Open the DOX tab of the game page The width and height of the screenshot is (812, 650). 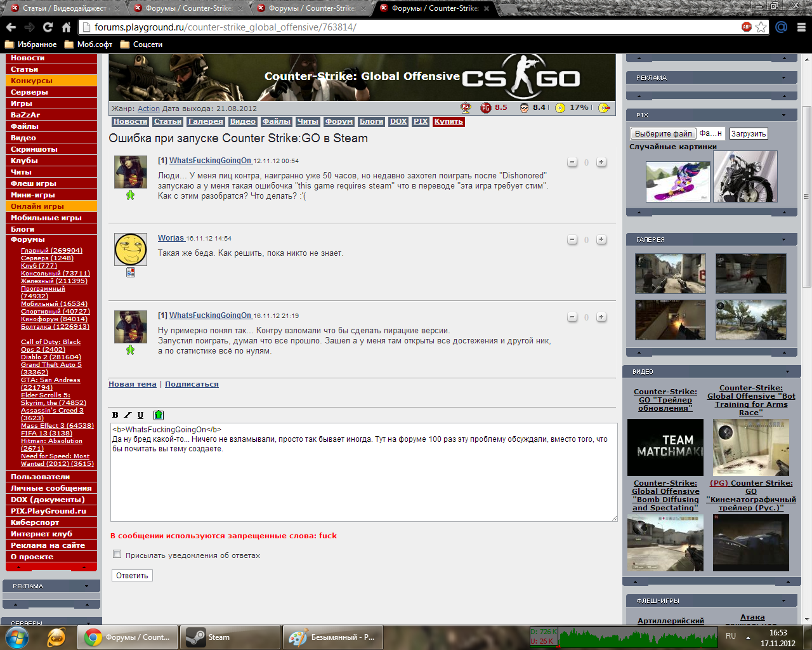pos(398,121)
